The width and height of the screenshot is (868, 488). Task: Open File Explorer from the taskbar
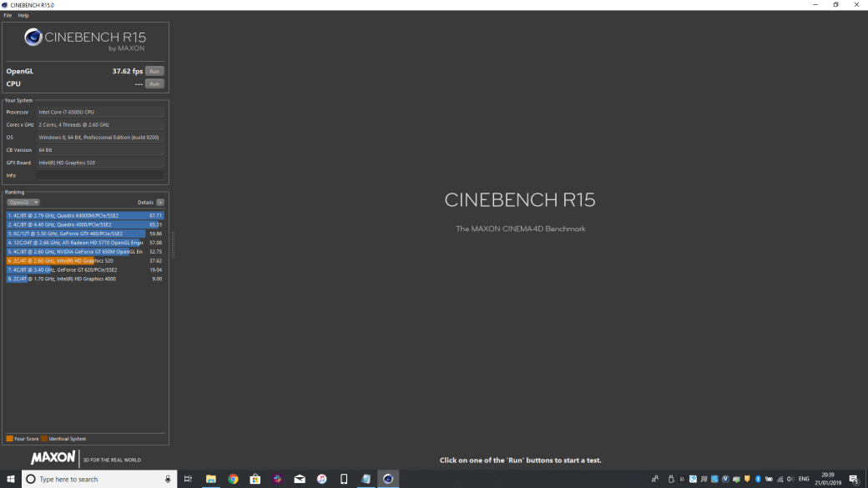(209, 479)
